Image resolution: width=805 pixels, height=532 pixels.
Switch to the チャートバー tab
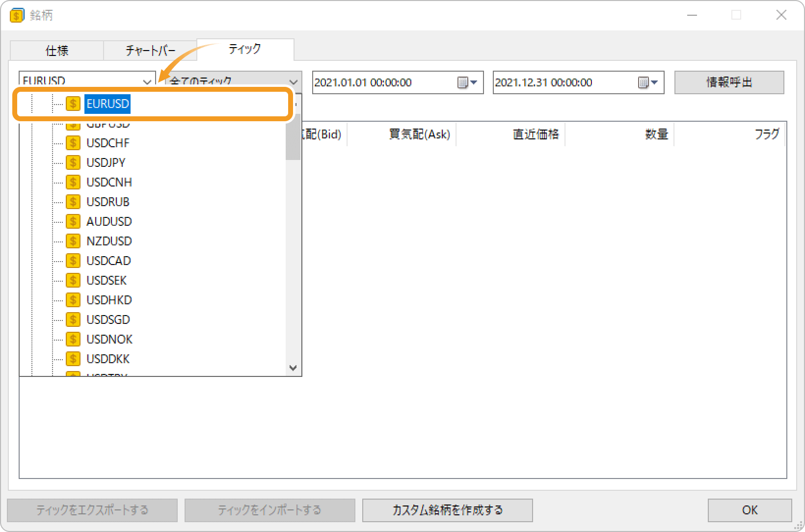(x=150, y=51)
